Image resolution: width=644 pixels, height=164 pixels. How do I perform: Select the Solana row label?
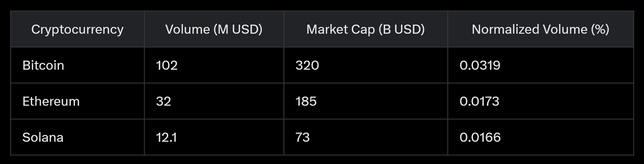(43, 137)
